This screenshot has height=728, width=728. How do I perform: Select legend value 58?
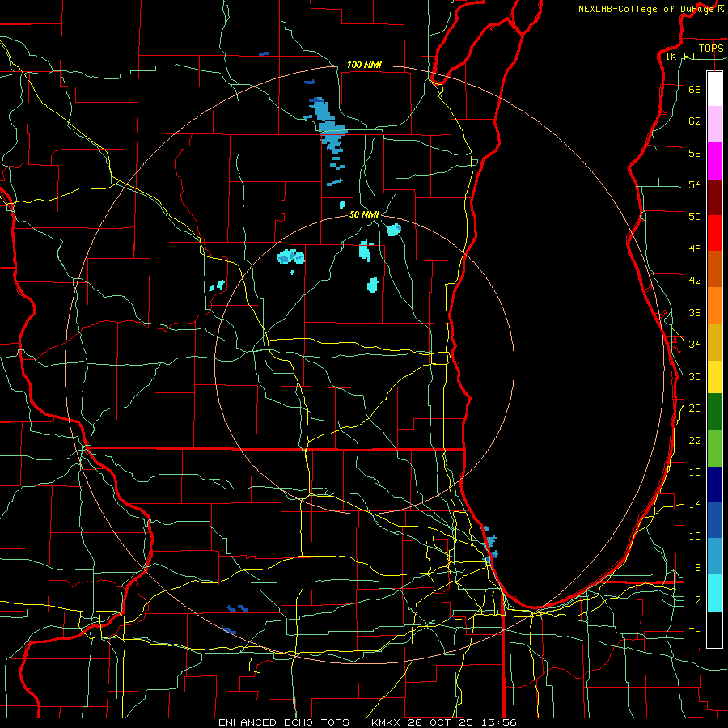point(695,153)
